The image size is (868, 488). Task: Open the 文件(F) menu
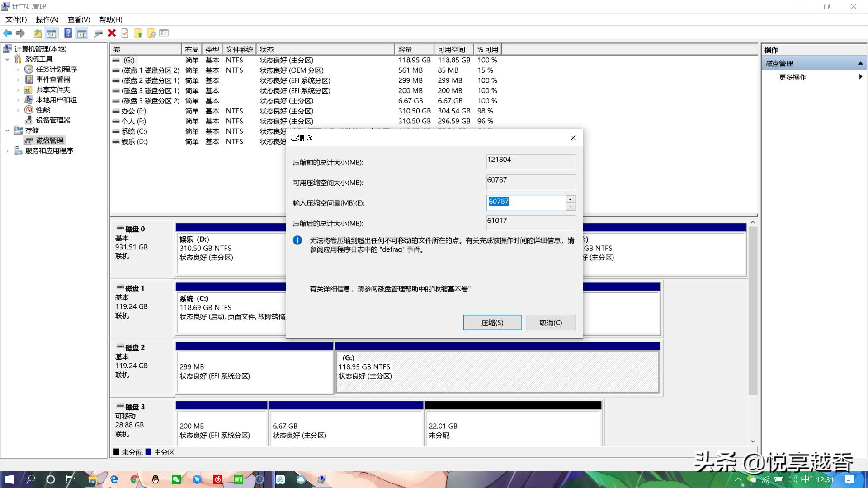pyautogui.click(x=15, y=19)
